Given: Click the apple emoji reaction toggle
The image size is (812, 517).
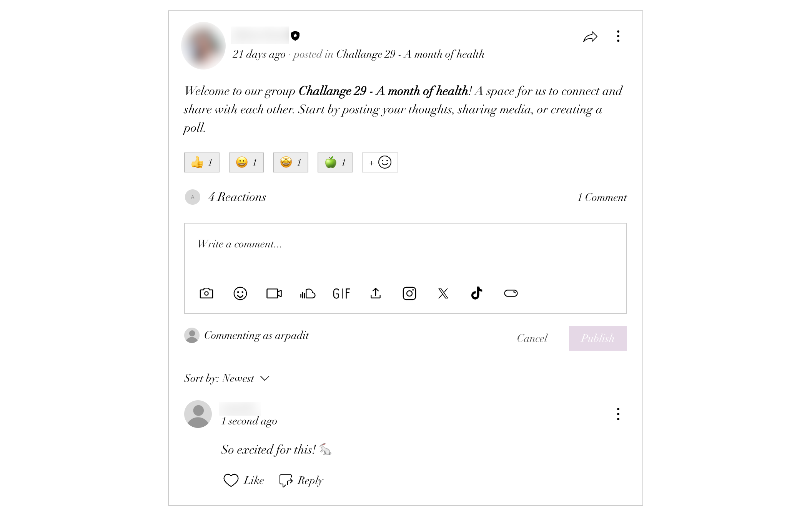Looking at the screenshot, I should [x=336, y=162].
